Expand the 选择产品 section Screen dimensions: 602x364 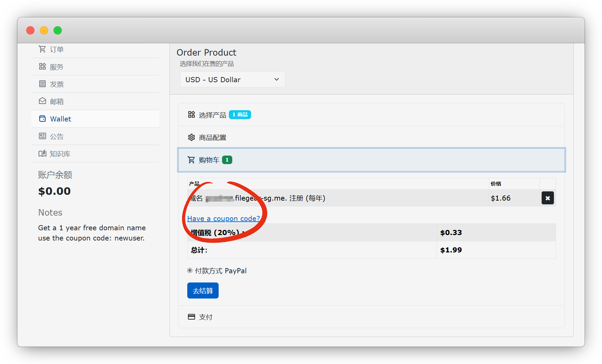[212, 115]
